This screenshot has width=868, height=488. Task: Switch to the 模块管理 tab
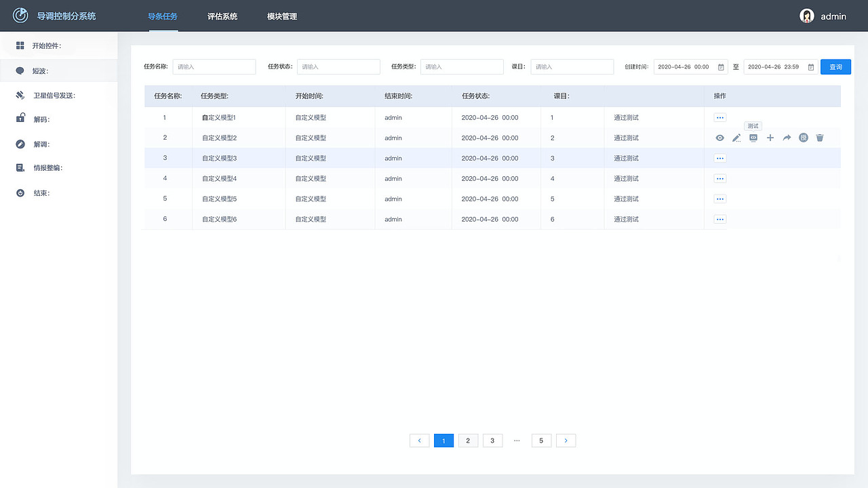point(282,16)
